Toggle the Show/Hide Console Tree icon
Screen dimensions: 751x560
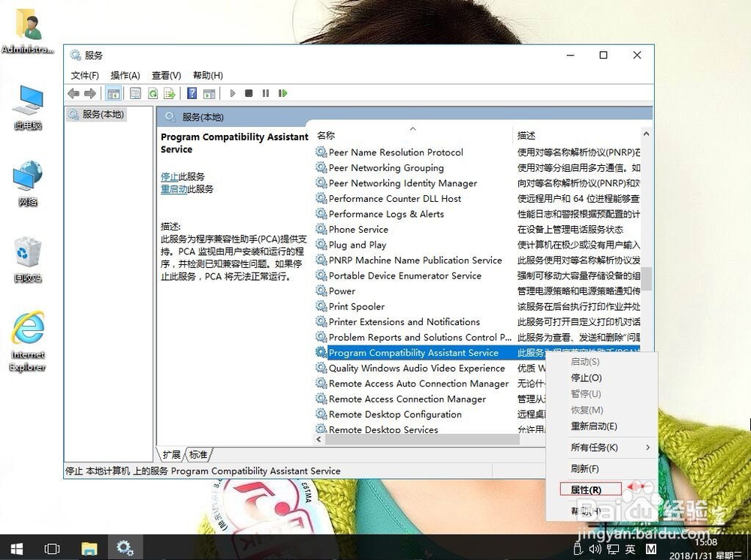[x=113, y=93]
